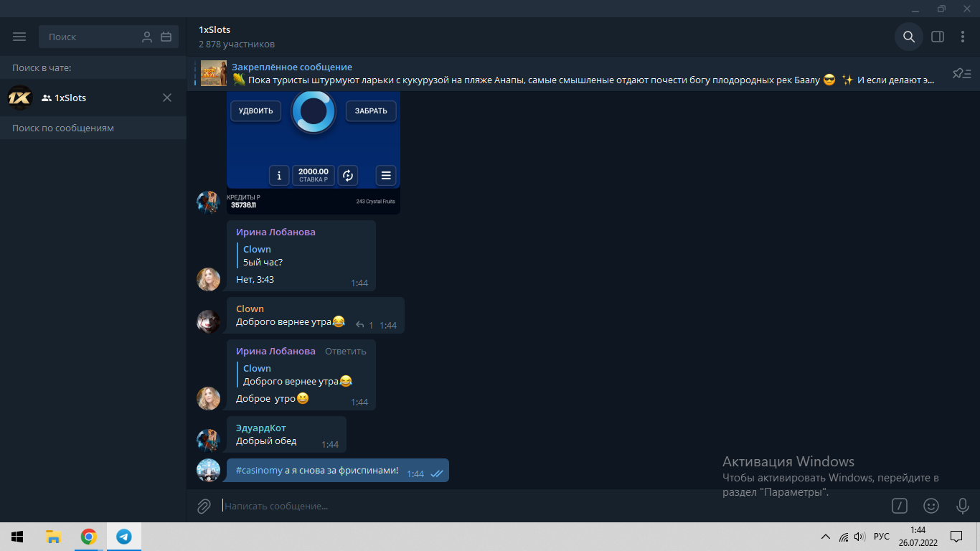Click the menu lines icon in game image
This screenshot has height=551, width=980.
tap(386, 175)
